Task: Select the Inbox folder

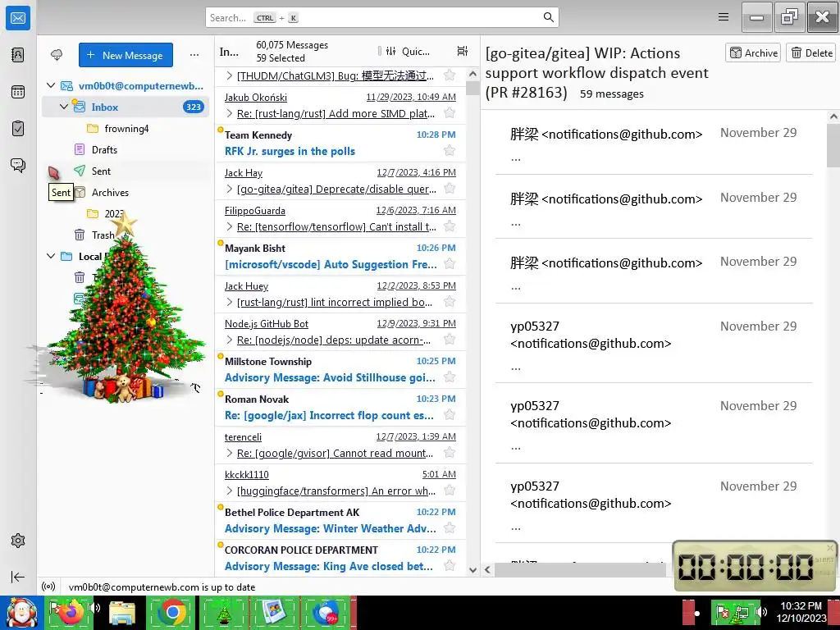Action: [126, 107]
